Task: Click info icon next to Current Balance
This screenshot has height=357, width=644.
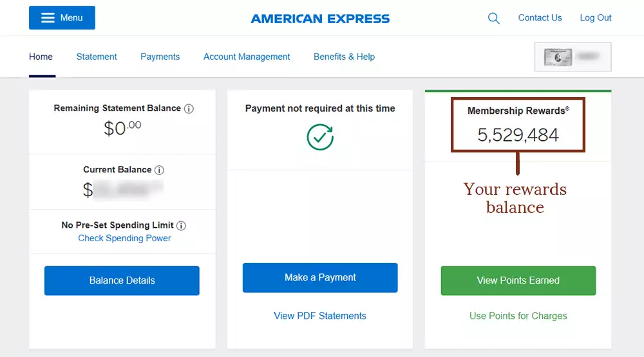Action: click(159, 170)
